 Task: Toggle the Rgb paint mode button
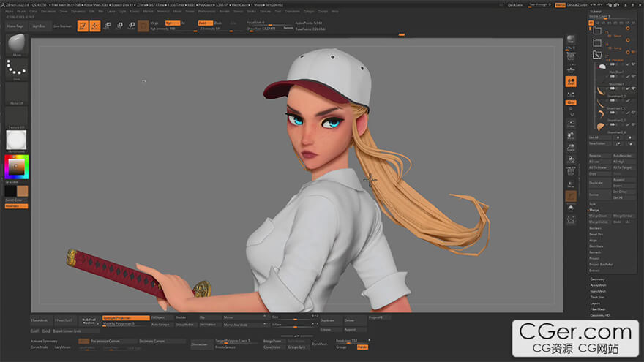point(172,23)
